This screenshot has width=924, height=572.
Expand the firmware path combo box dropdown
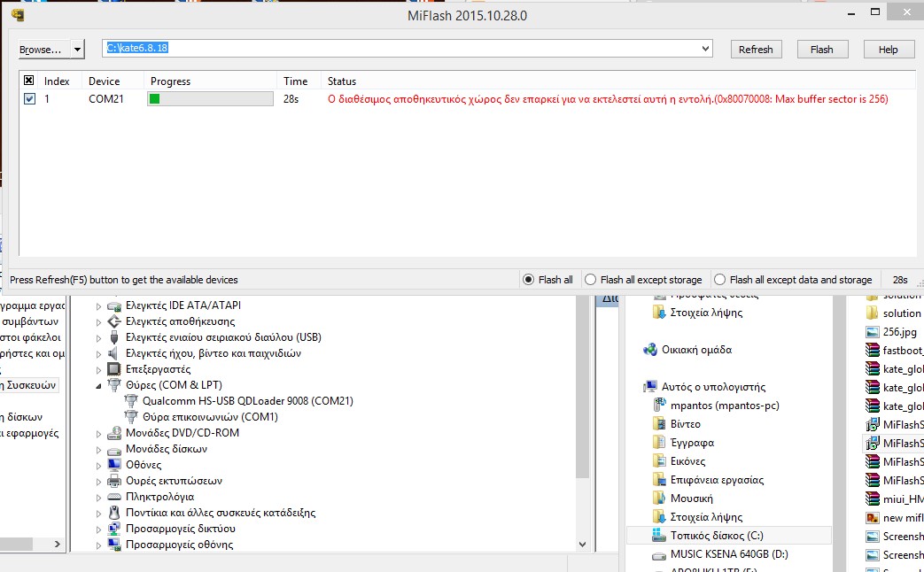point(705,49)
